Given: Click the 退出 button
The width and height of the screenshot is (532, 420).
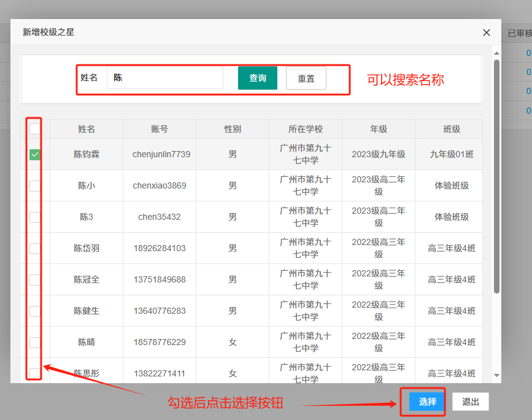Looking at the screenshot, I should click(x=470, y=402).
